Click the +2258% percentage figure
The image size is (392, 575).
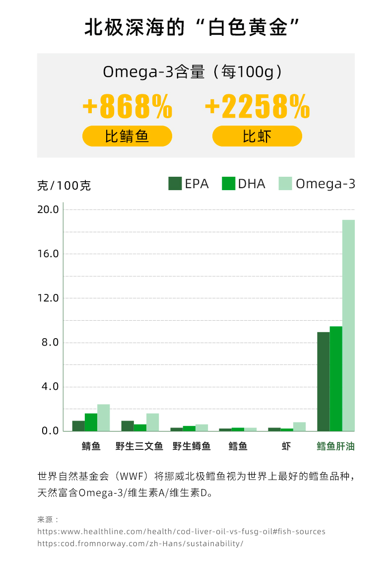point(257,106)
